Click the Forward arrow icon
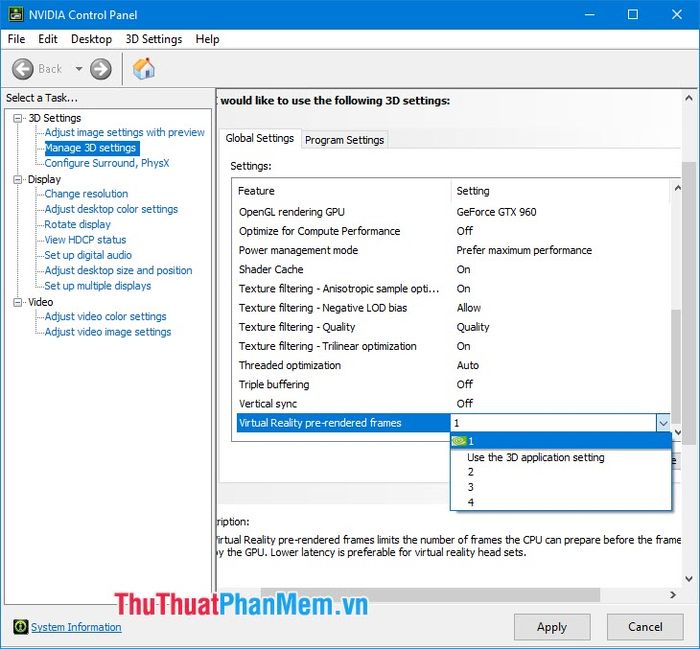 (x=100, y=69)
